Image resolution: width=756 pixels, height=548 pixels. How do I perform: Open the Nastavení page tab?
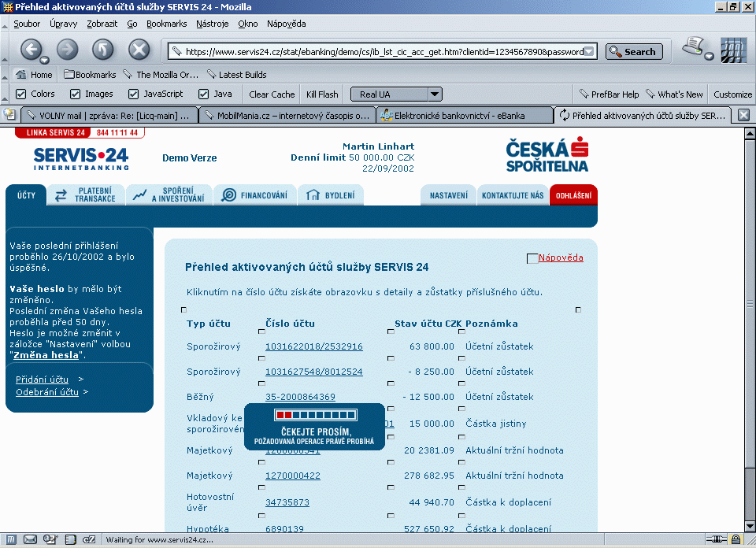(x=448, y=195)
